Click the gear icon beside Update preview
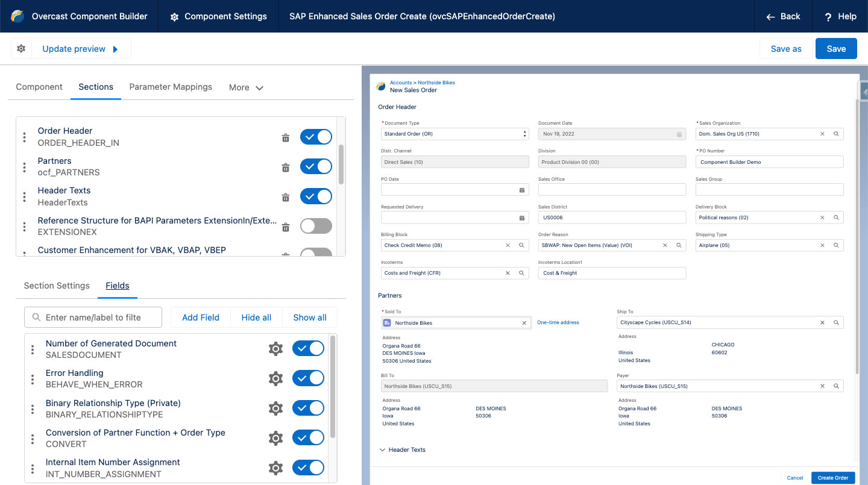Image resolution: width=868 pixels, height=485 pixels. tap(21, 49)
